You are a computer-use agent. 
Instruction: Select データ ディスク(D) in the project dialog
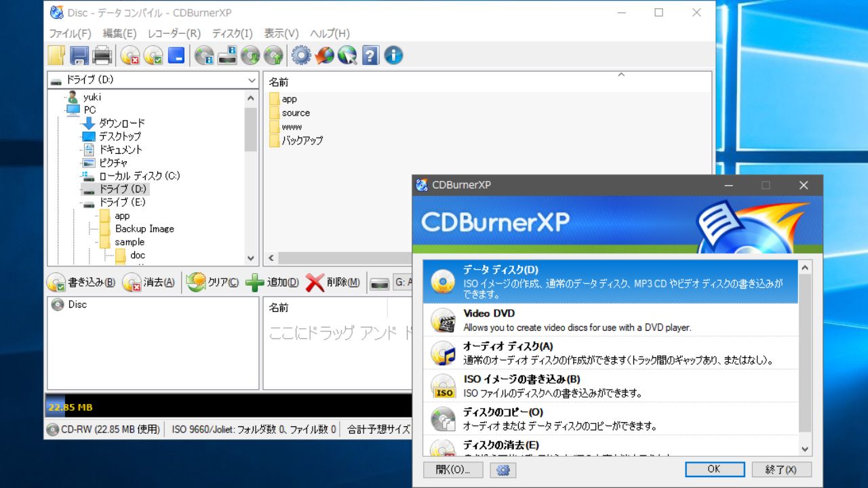coord(610,282)
